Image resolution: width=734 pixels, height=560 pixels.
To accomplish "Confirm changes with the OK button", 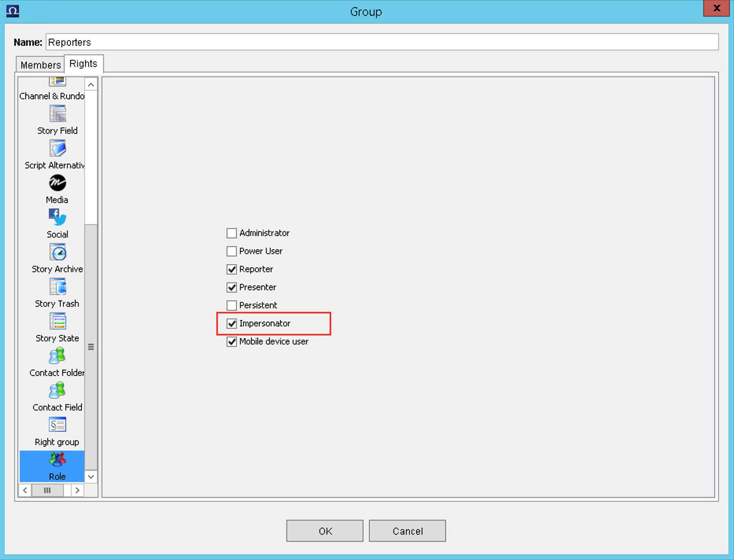I will point(325,531).
